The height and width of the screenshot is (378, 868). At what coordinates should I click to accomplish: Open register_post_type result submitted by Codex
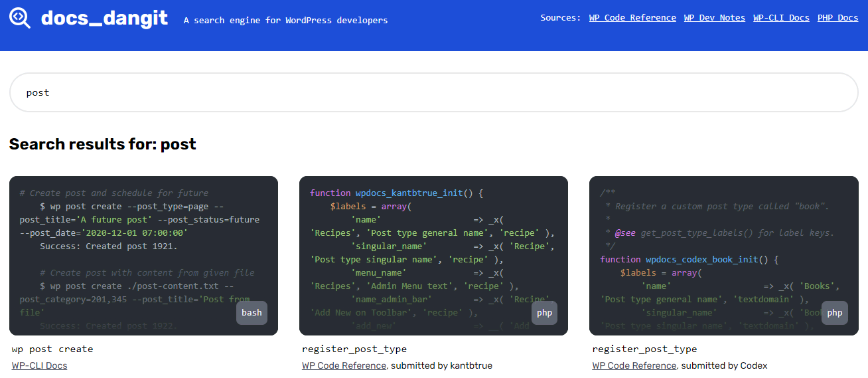[x=644, y=349]
